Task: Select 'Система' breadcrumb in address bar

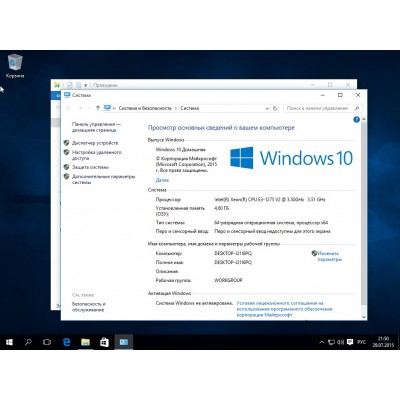Action: point(190,108)
